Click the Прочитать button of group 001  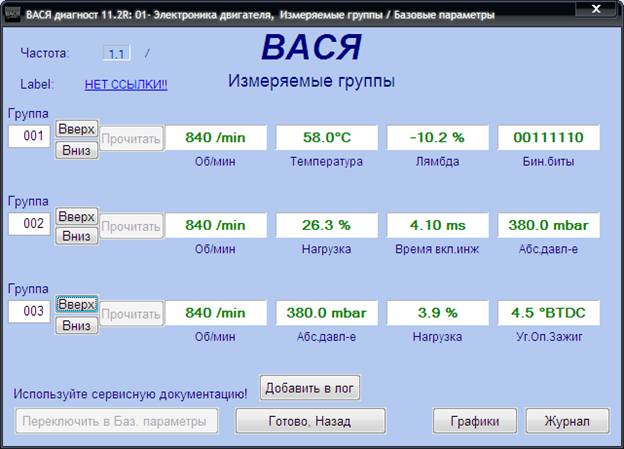[x=131, y=139]
